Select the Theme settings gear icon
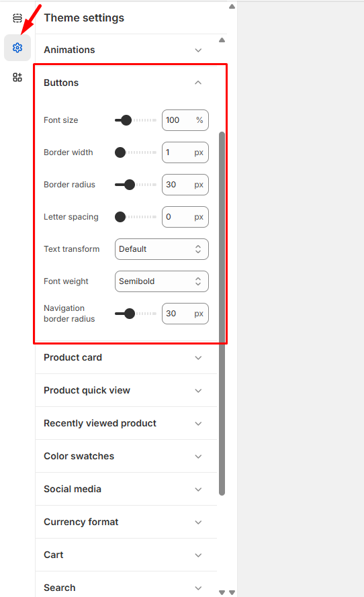The width and height of the screenshot is (364, 597). click(17, 48)
